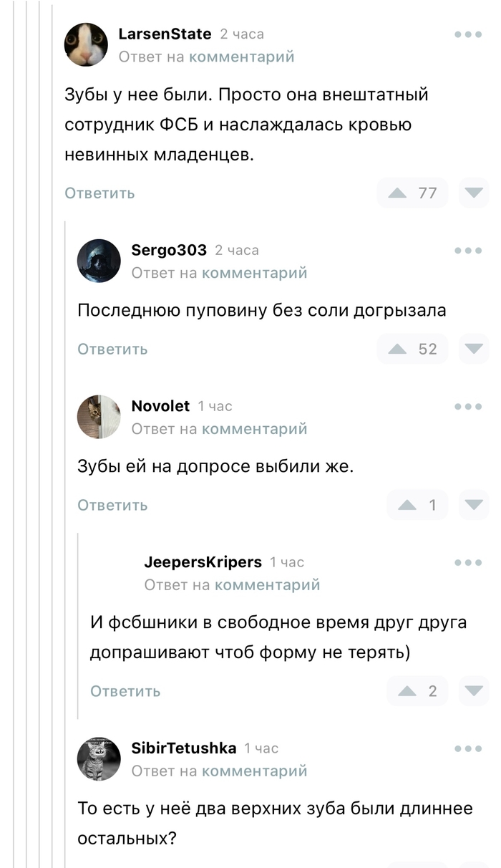Reply to JeepersKripers via Ответить
The height and width of the screenshot is (868, 501).
coord(125,692)
